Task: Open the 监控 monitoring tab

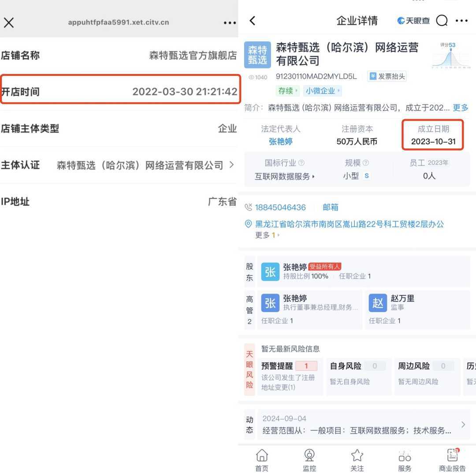Action: tap(309, 460)
